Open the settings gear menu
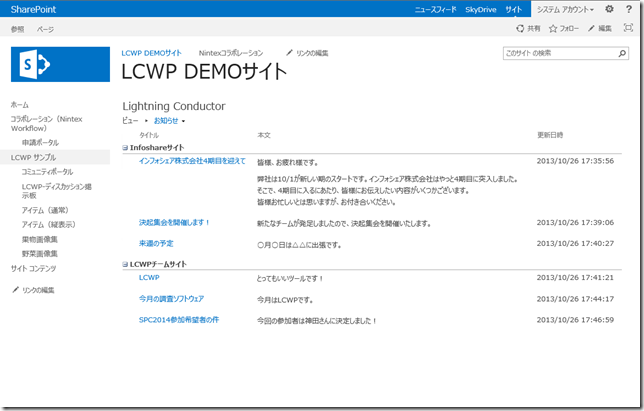Screen dimensions: 644x411 [609, 9]
